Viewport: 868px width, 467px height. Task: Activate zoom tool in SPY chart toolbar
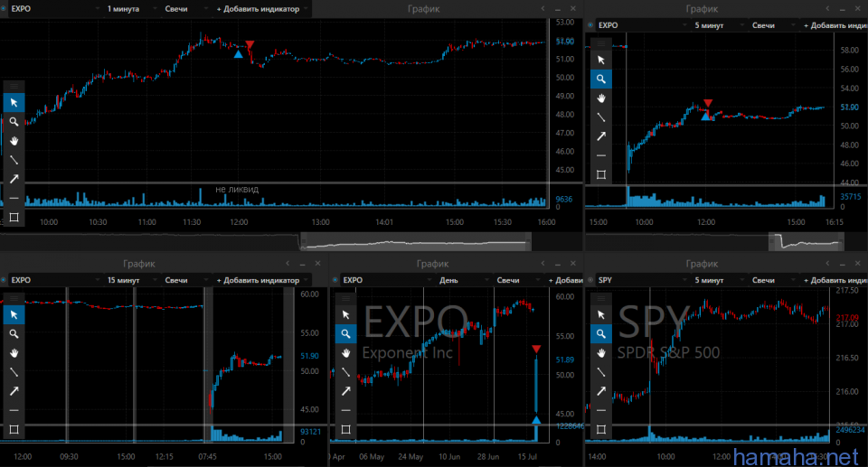pos(601,333)
